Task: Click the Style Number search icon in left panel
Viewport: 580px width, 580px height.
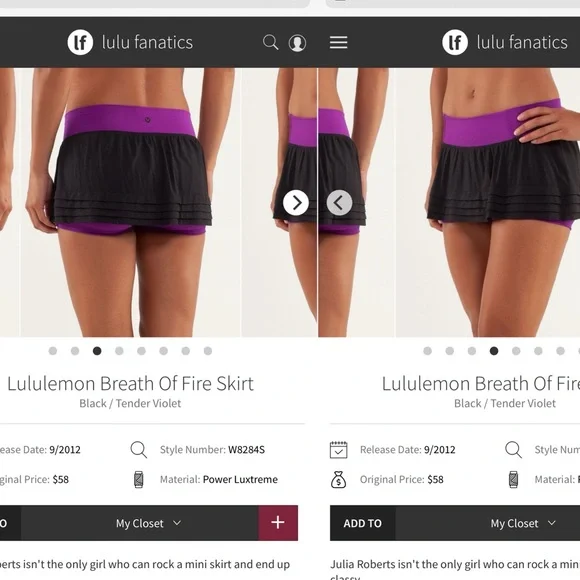Action: pyautogui.click(x=139, y=450)
